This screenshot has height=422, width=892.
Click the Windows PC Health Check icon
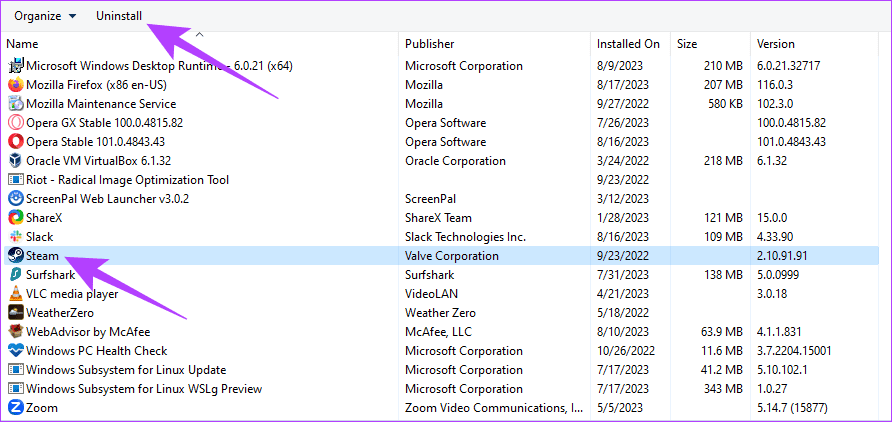click(x=16, y=350)
